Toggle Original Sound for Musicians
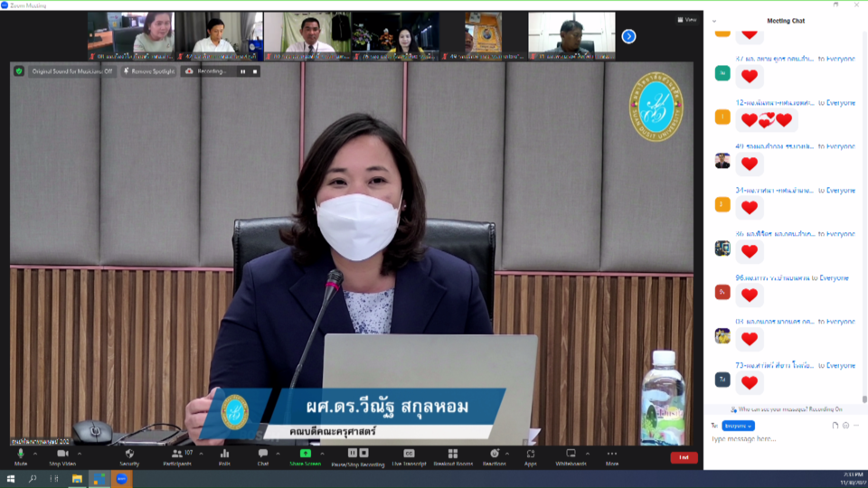868x488 pixels. point(72,71)
